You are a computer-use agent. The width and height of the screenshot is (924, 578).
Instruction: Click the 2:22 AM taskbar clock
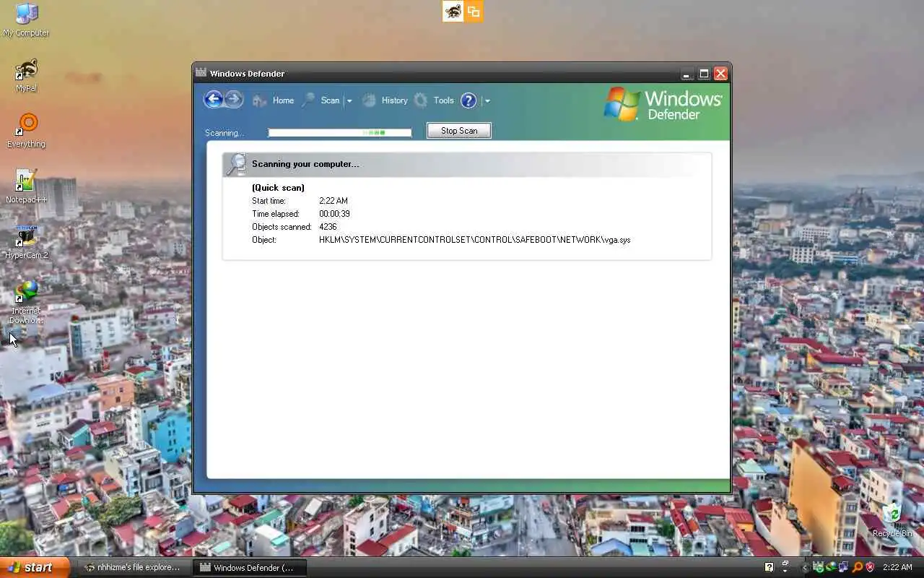897,567
